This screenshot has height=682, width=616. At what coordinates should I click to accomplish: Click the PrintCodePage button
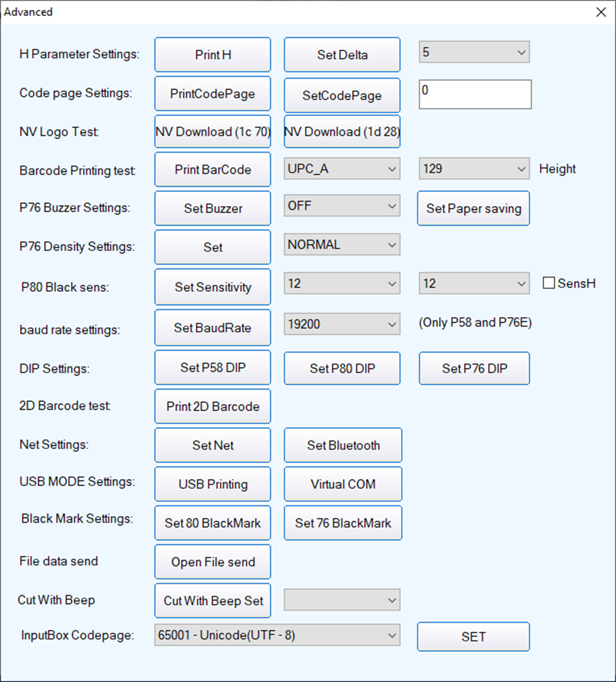point(212,94)
